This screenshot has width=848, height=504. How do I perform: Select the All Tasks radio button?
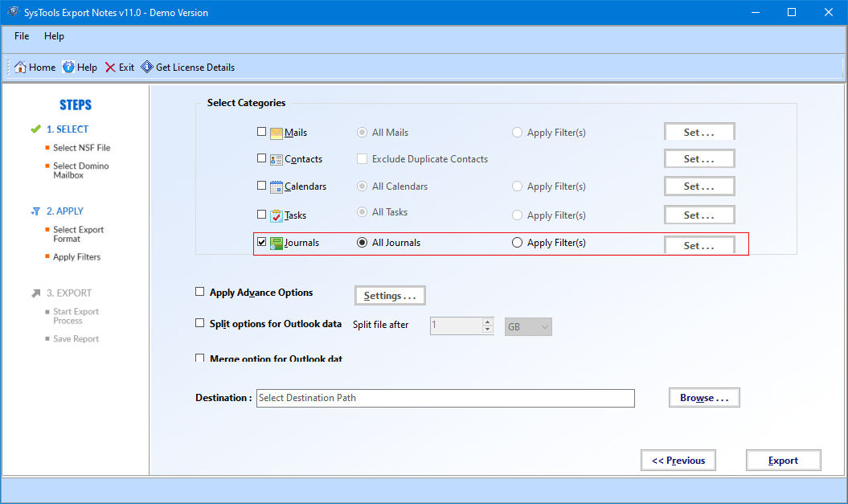click(x=362, y=212)
